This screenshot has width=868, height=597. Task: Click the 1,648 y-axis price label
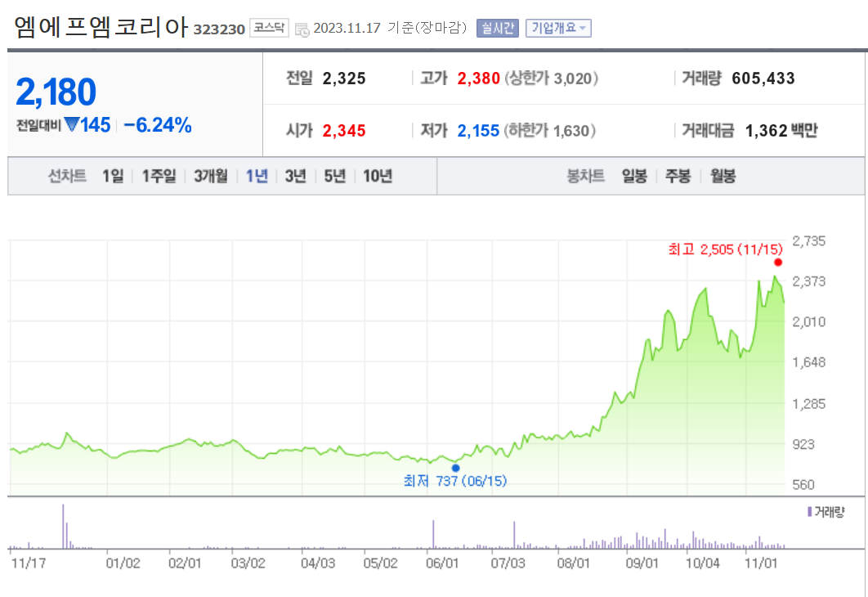(x=809, y=362)
